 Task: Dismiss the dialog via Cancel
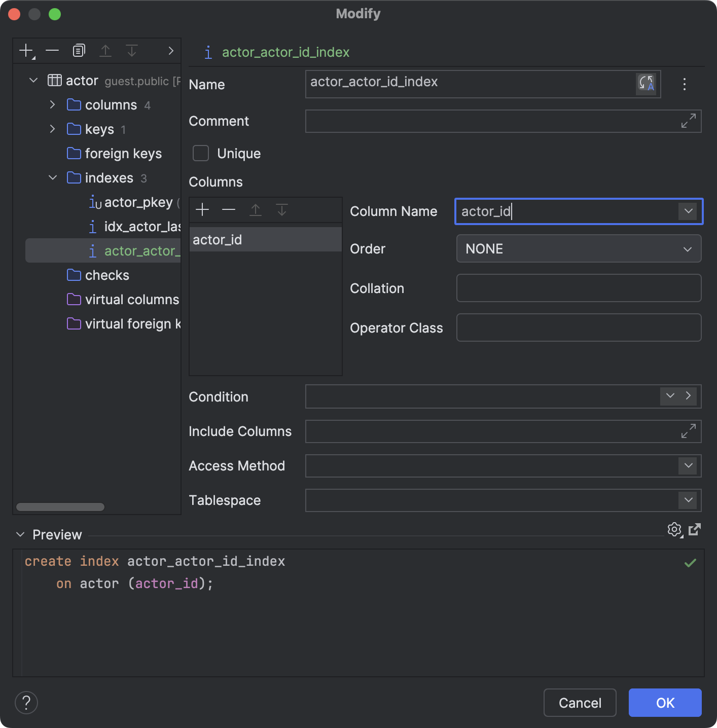(580, 703)
